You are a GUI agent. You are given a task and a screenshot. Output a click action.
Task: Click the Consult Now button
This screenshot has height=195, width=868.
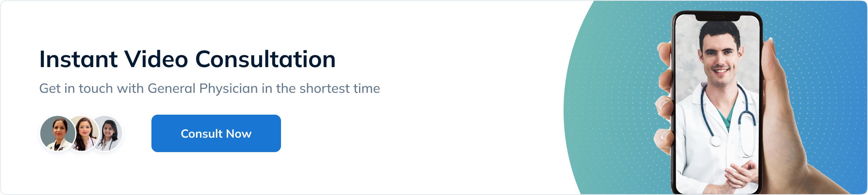tap(216, 133)
